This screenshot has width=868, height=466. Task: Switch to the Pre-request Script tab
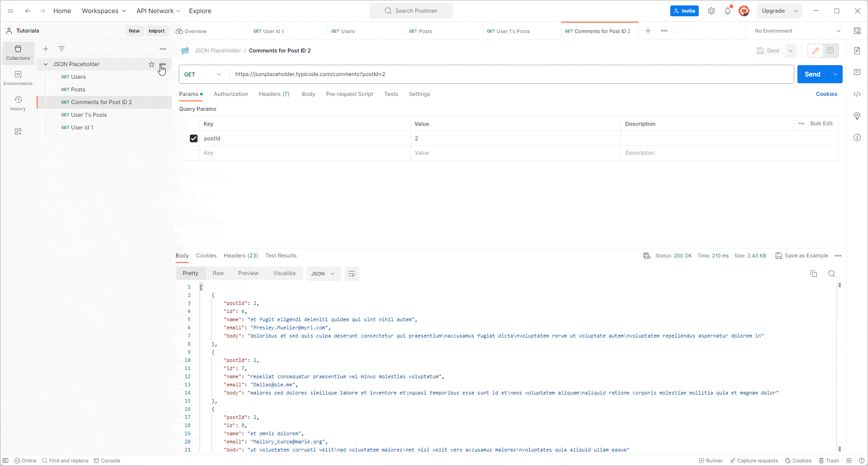click(349, 94)
